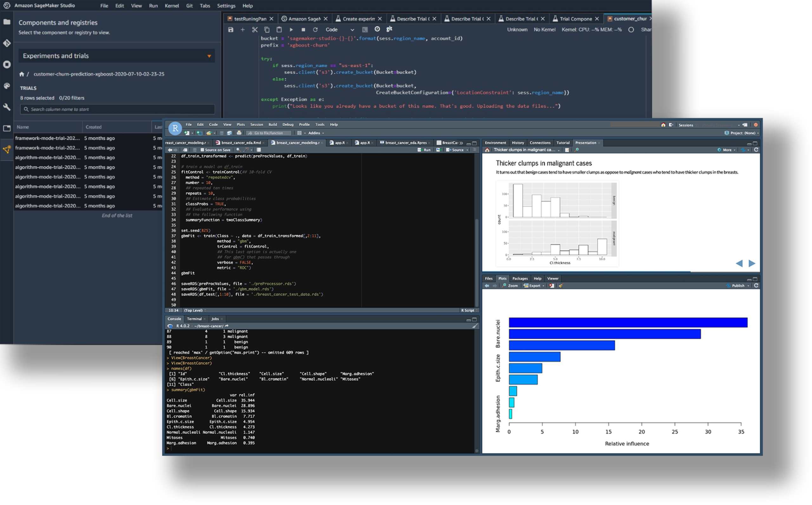This screenshot has height=505, width=812.
Task: Go to next presentation slide arrow
Action: coord(752,263)
